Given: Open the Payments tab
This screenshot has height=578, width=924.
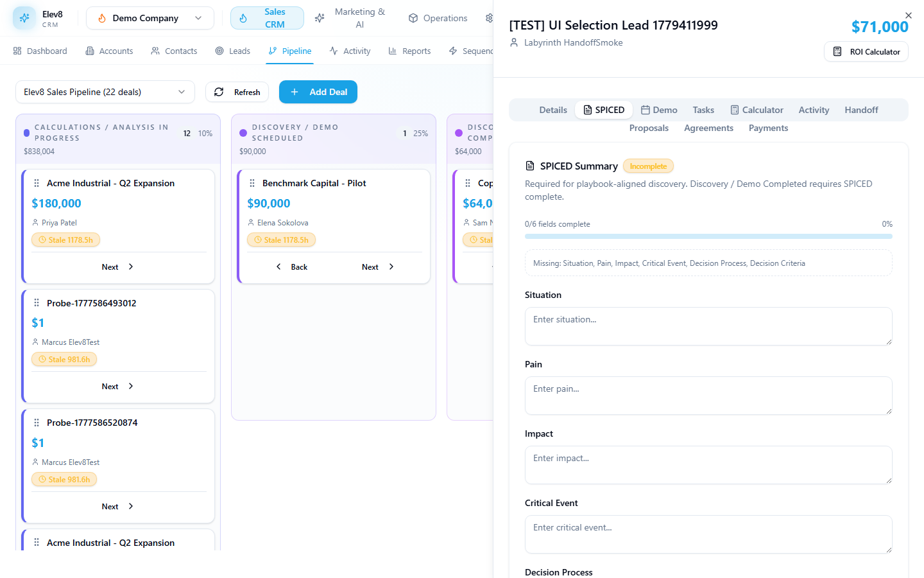Looking at the screenshot, I should tap(768, 128).
